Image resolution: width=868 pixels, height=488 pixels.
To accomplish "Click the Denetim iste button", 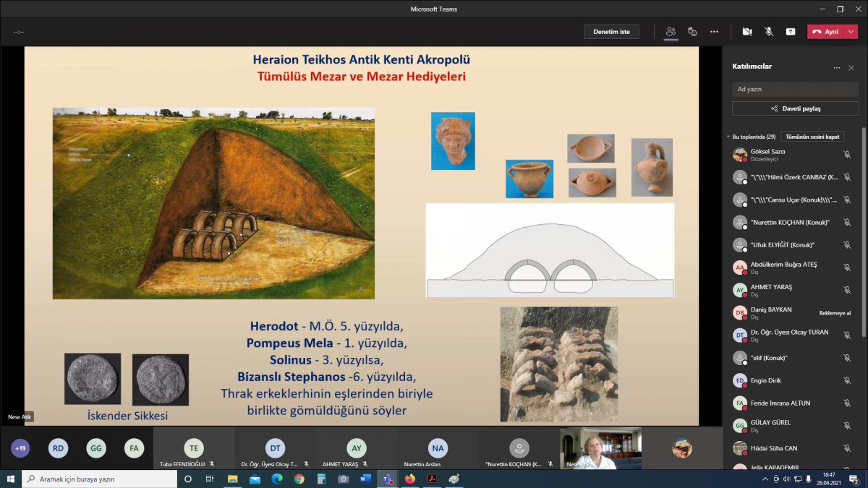I will point(611,32).
